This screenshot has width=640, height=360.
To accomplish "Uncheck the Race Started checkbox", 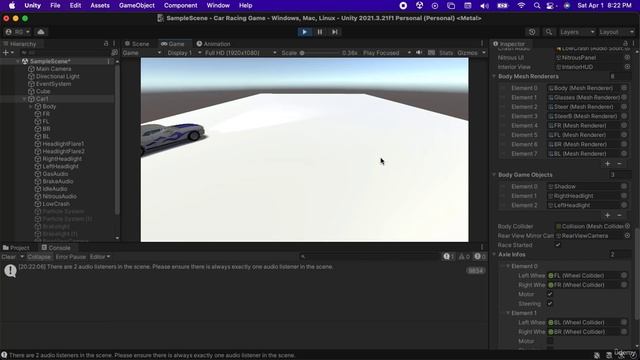I will [x=558, y=245].
